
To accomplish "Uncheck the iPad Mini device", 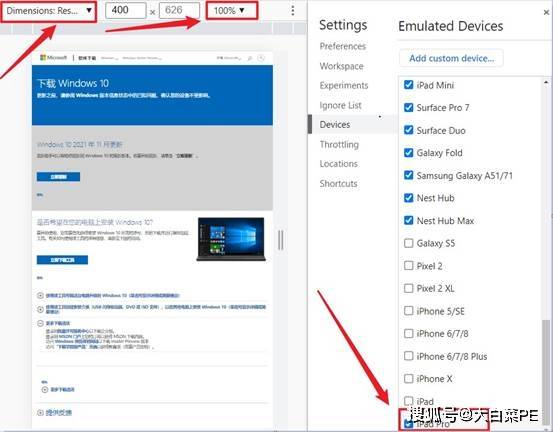I will pos(408,85).
